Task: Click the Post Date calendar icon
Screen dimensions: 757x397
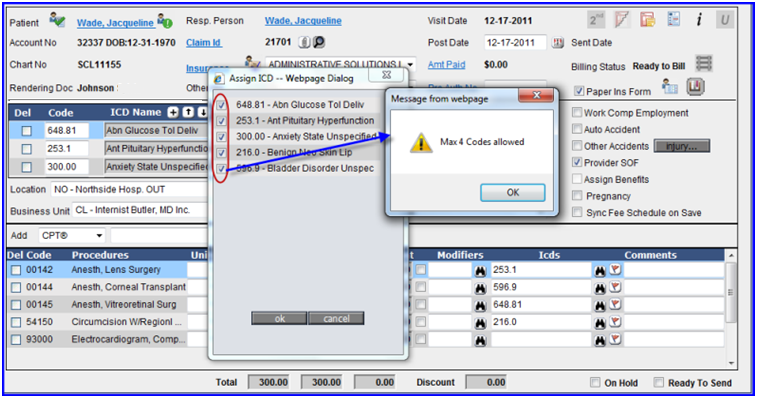Action: pos(558,43)
